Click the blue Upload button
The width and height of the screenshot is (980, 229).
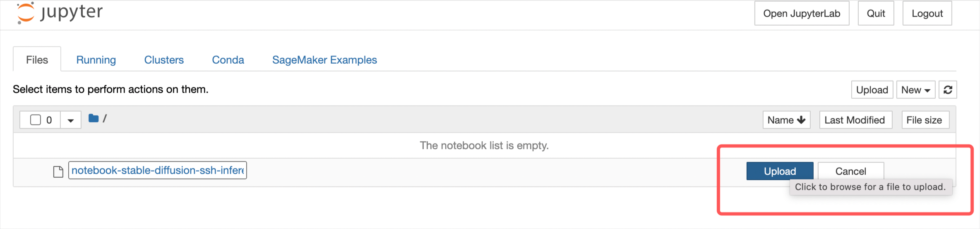(x=780, y=171)
